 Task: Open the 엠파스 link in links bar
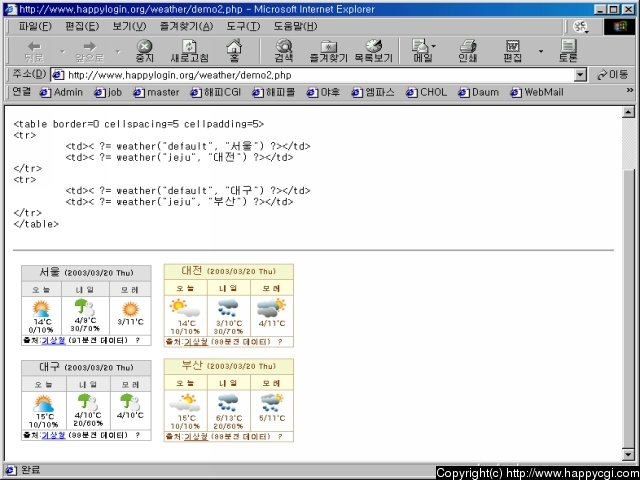point(373,93)
